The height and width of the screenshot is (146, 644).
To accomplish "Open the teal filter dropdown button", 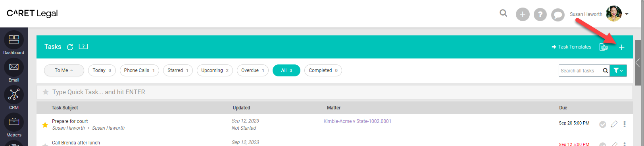I will click(618, 70).
